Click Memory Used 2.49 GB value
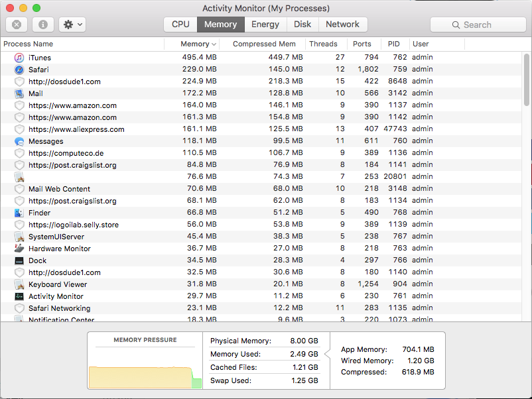This screenshot has height=399, width=532. click(304, 354)
